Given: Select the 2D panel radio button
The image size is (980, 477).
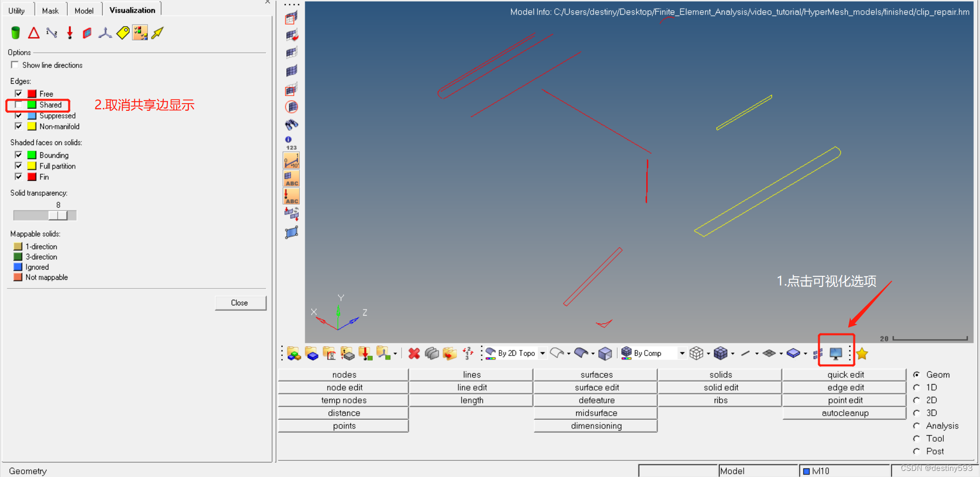Looking at the screenshot, I should (917, 400).
